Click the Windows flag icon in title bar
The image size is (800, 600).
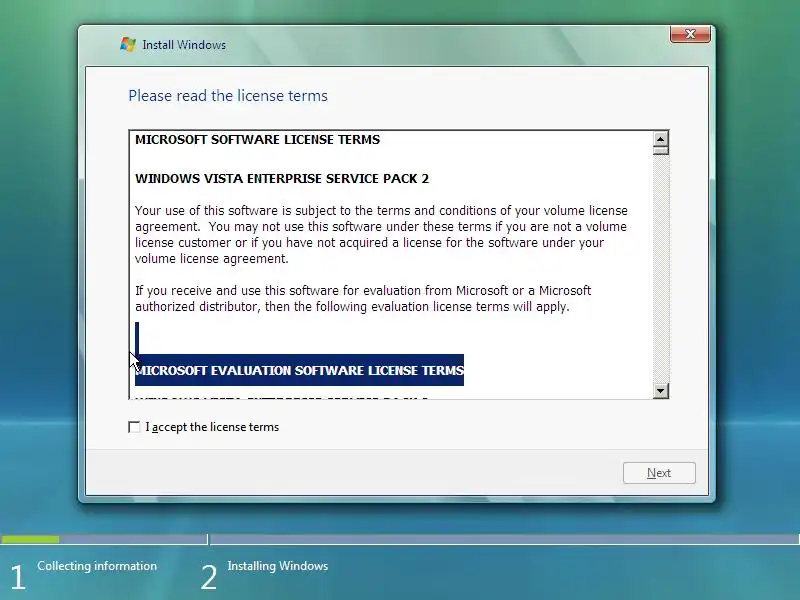point(128,44)
